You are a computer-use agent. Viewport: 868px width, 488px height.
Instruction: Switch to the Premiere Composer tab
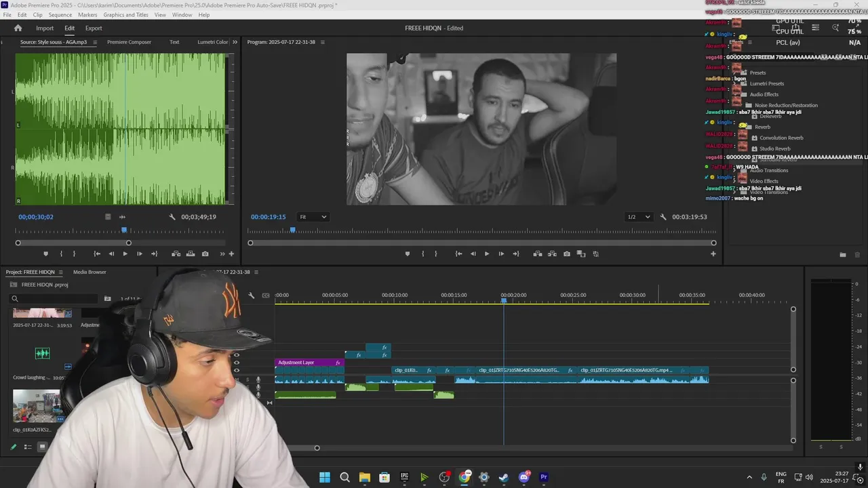(129, 42)
